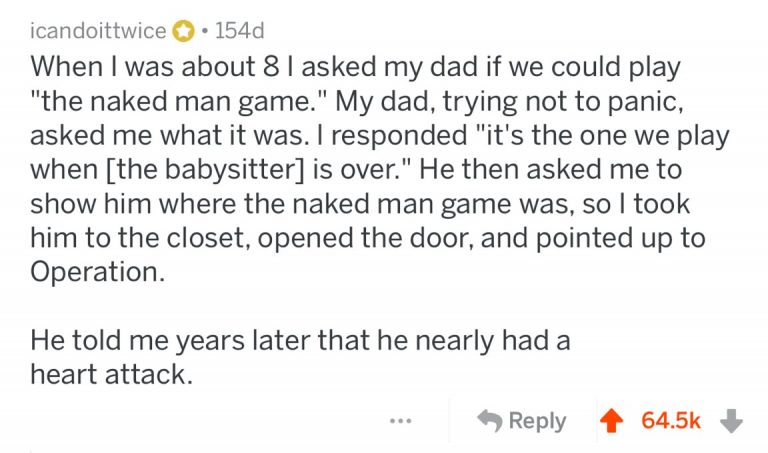Click the word "Operation." in the comment
Image resolution: width=768 pixels, height=453 pixels.
[97, 272]
